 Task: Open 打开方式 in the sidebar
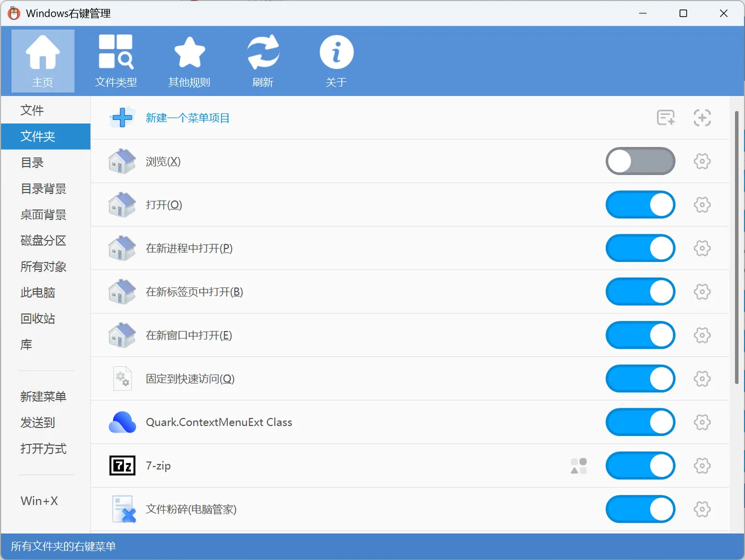pos(46,449)
